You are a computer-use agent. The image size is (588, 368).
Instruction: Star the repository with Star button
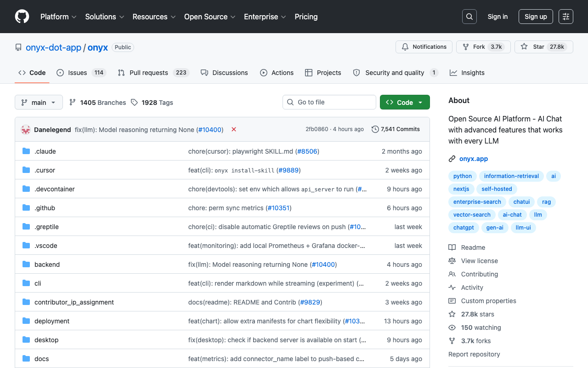544,47
